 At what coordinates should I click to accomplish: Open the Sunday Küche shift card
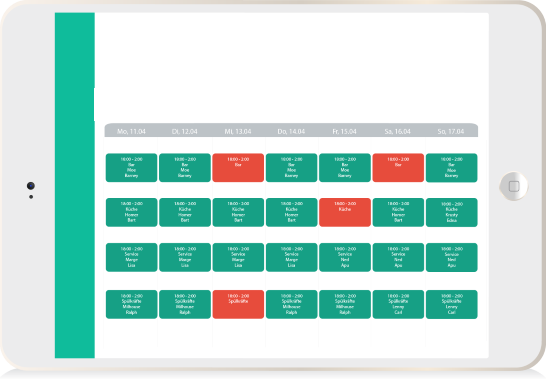tap(451, 212)
